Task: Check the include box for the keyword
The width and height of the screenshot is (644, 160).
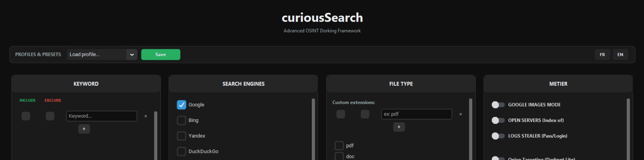Action: click(x=26, y=116)
